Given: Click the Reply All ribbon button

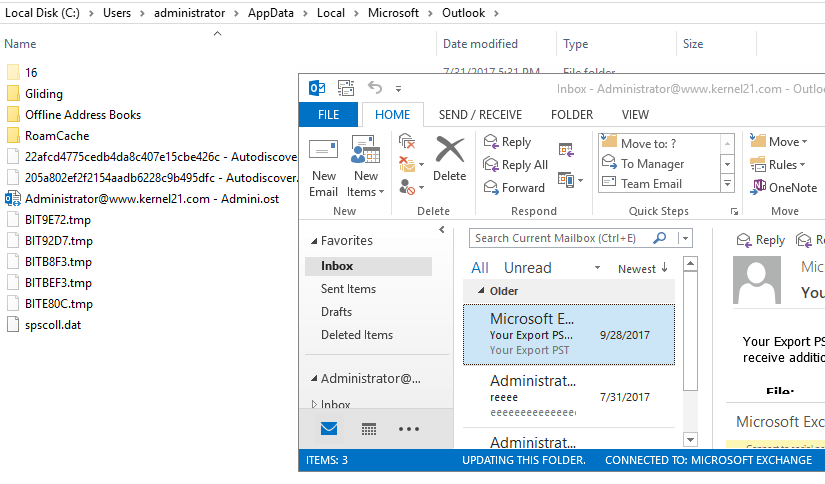Looking at the screenshot, I should (516, 165).
